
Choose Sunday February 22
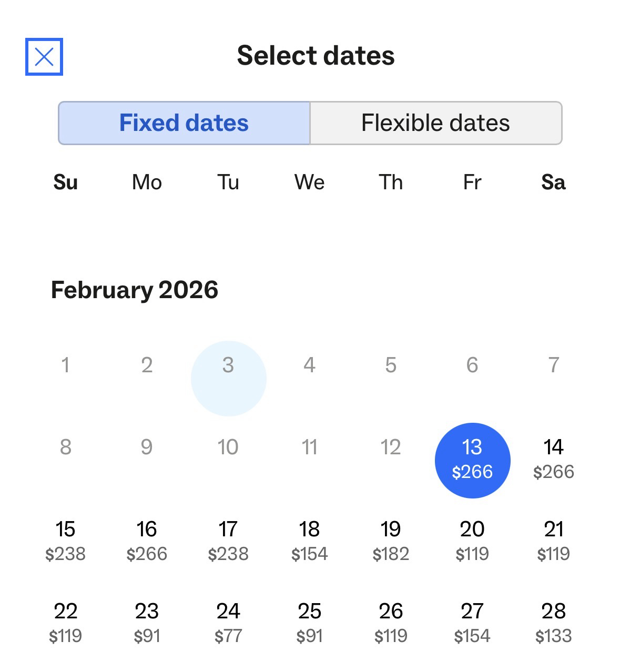click(x=65, y=623)
